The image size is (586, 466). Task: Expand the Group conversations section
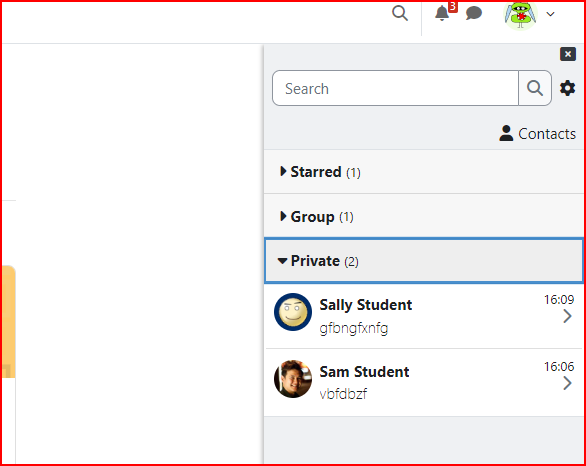coord(423,216)
